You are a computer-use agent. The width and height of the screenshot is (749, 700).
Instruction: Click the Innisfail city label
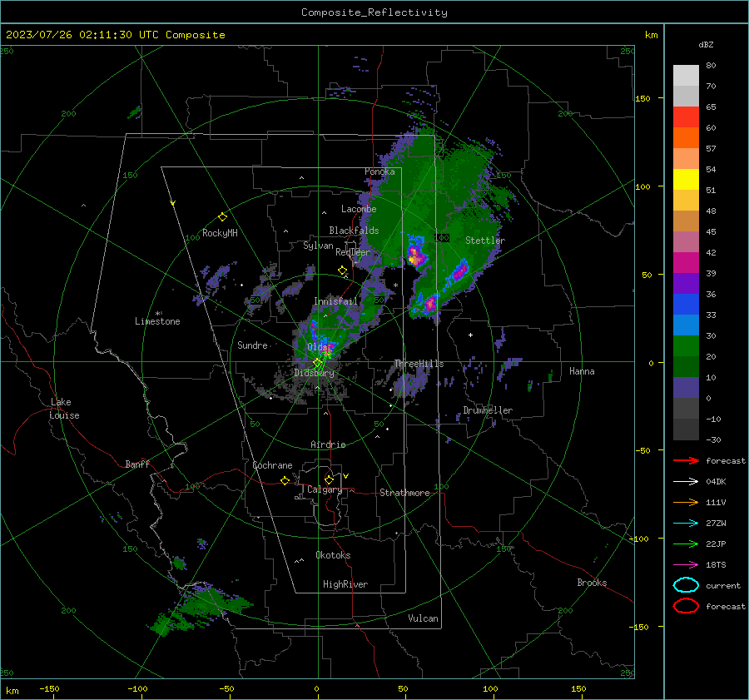coord(336,301)
